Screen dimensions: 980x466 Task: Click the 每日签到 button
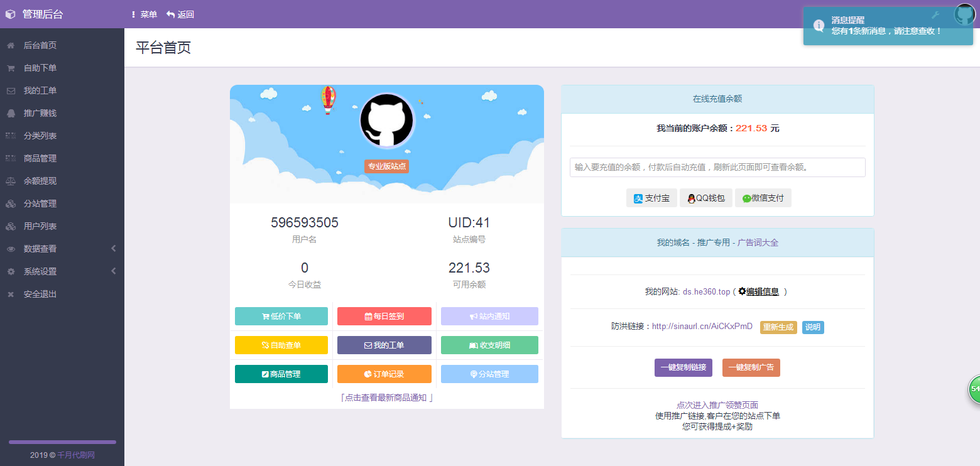point(384,316)
